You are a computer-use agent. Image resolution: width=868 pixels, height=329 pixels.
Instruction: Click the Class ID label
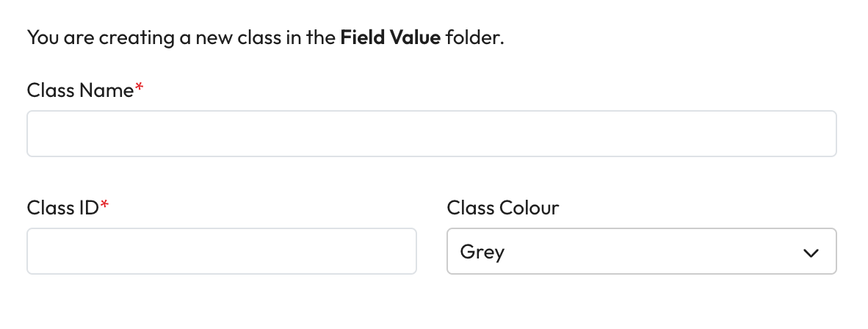tap(62, 208)
